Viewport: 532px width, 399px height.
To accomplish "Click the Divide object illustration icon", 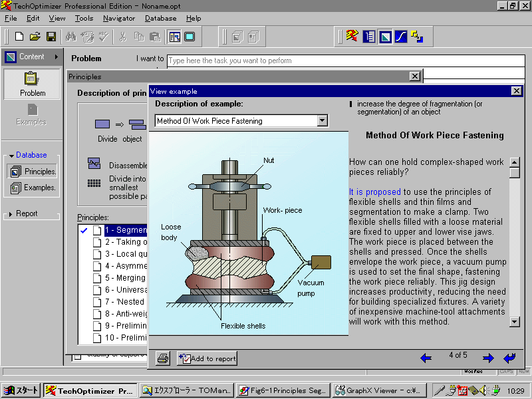I will click(120, 124).
